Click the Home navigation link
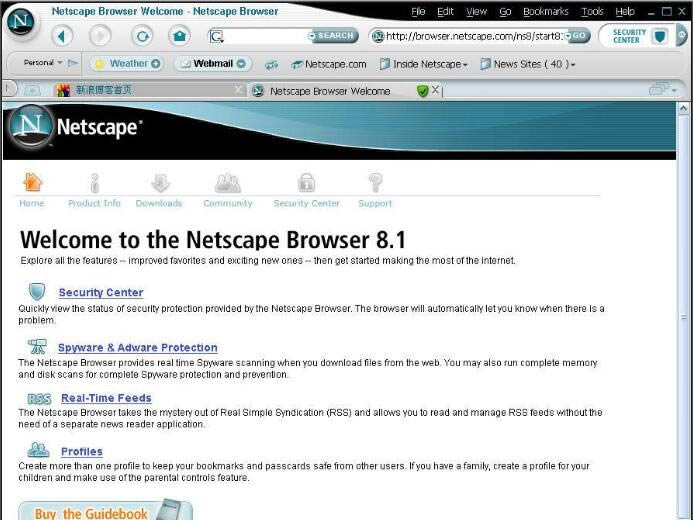The width and height of the screenshot is (693, 520). pyautogui.click(x=31, y=203)
